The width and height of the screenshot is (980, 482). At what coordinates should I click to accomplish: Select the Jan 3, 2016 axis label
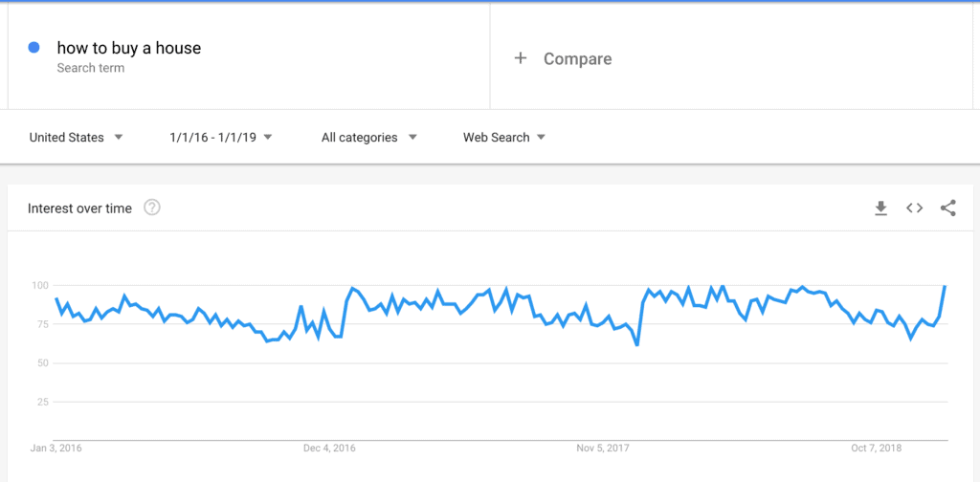coord(56,449)
